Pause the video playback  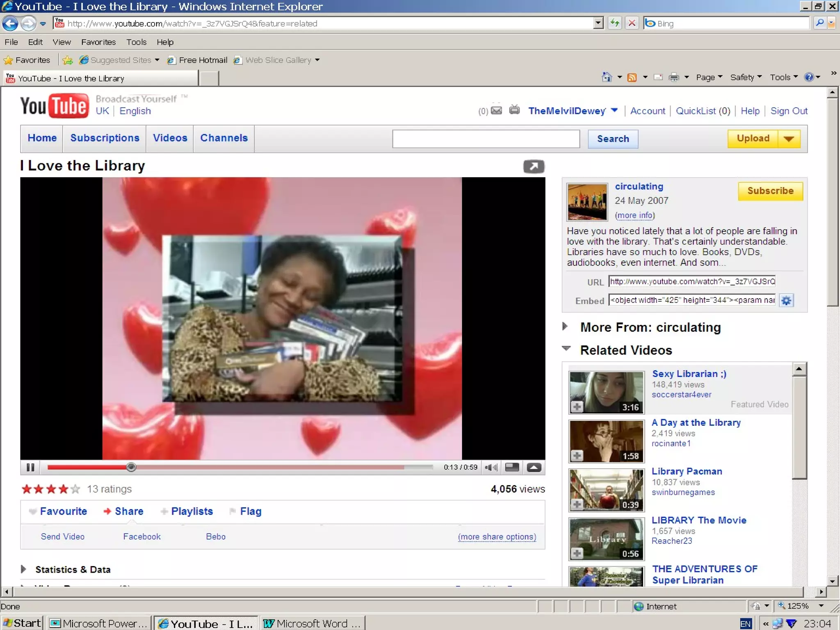coord(30,467)
